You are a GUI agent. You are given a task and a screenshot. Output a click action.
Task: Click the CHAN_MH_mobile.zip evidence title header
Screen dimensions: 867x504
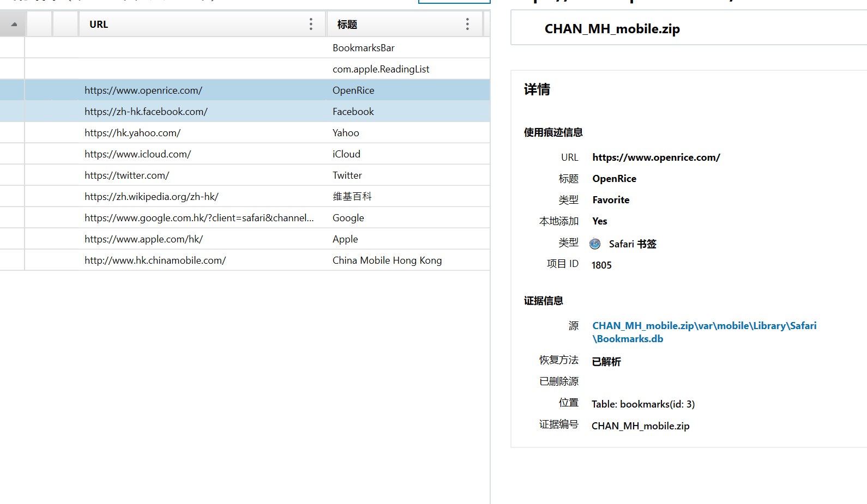click(x=612, y=29)
